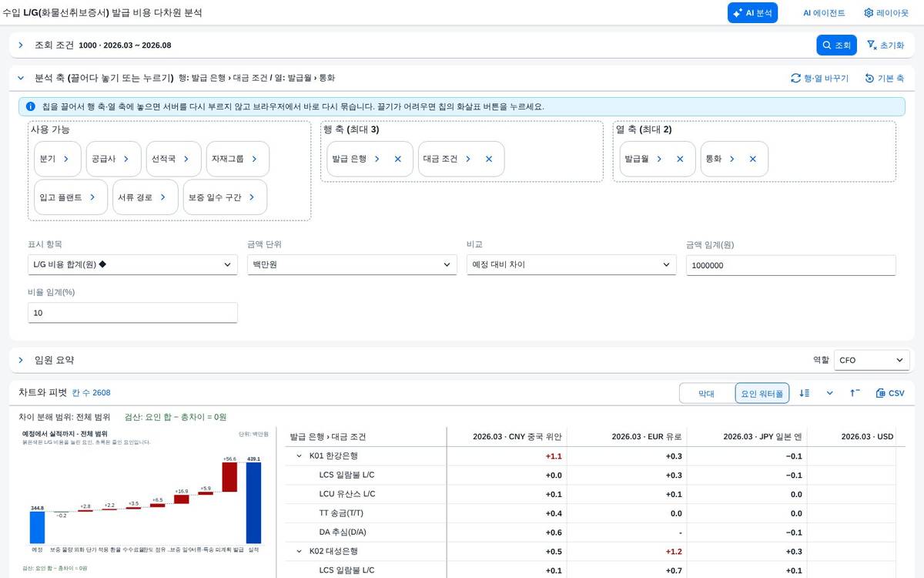Open the 역할 CFO dropdown
Viewport: 924px width, 578px height.
(x=872, y=360)
